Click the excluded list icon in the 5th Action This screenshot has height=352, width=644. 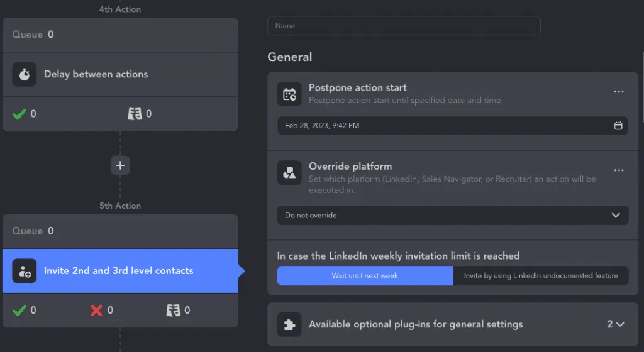173,310
